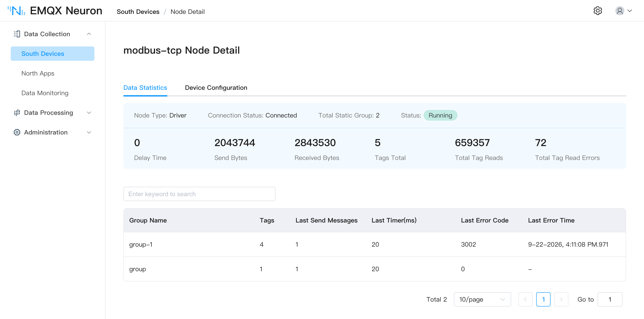Click the Go to page number field
Image resolution: width=644 pixels, height=319 pixels.
610,299
